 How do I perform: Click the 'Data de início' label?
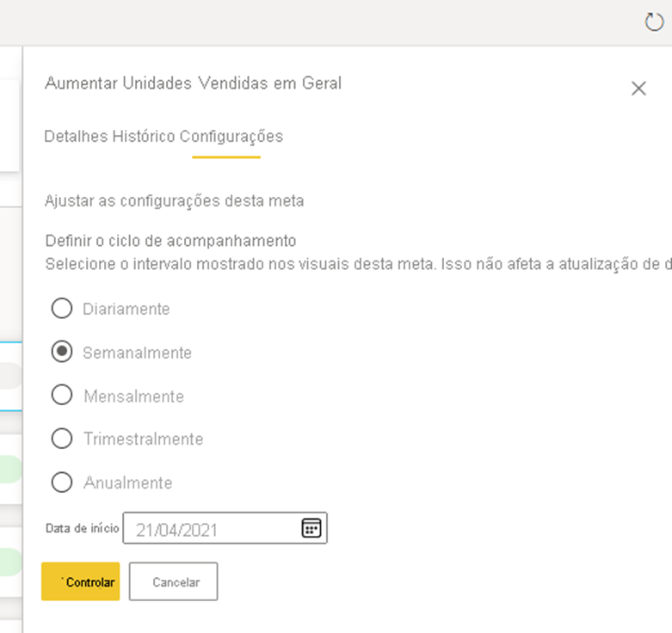(82, 528)
